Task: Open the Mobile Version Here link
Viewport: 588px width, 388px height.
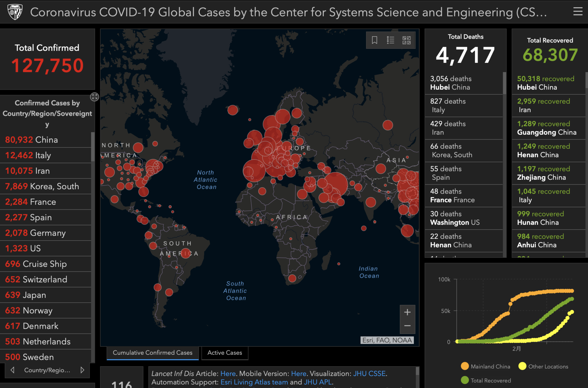Action: [299, 374]
